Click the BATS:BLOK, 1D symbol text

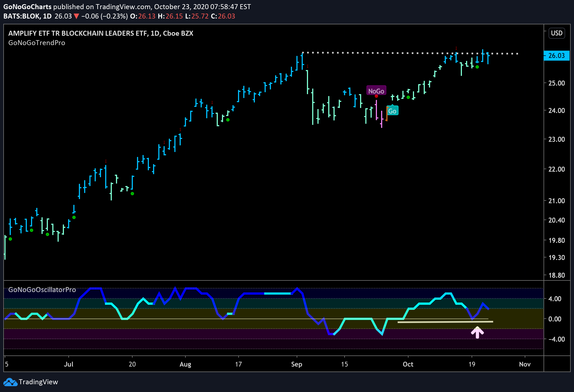coord(27,16)
